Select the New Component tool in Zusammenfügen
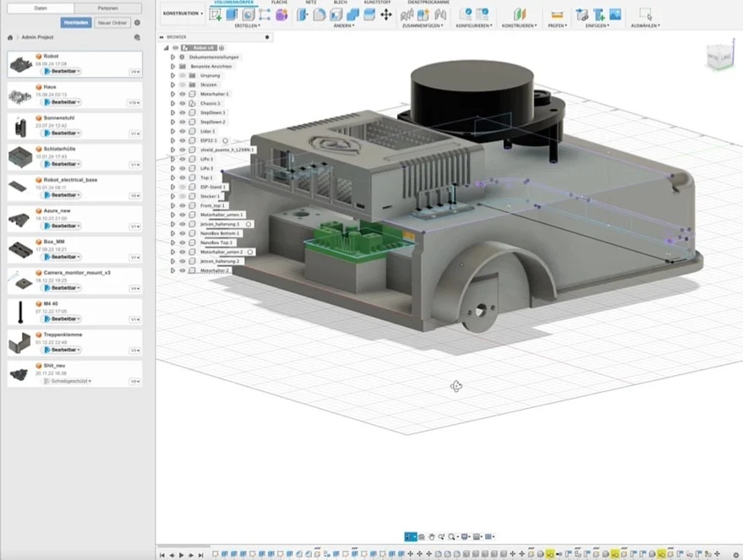 click(x=423, y=14)
